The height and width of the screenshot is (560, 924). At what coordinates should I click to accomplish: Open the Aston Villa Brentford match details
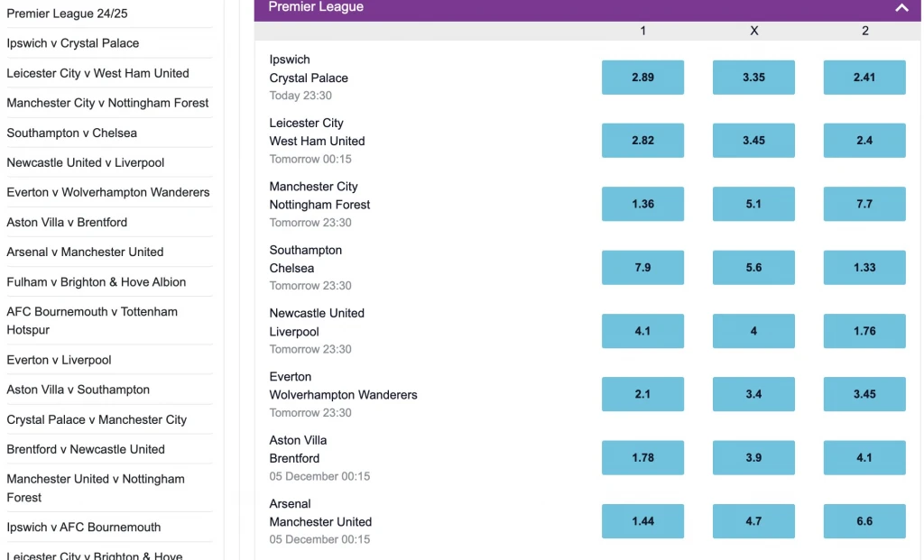(299, 449)
